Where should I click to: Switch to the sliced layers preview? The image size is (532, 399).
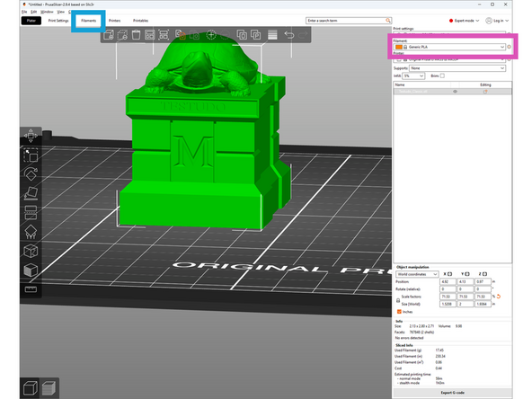pyautogui.click(x=49, y=388)
